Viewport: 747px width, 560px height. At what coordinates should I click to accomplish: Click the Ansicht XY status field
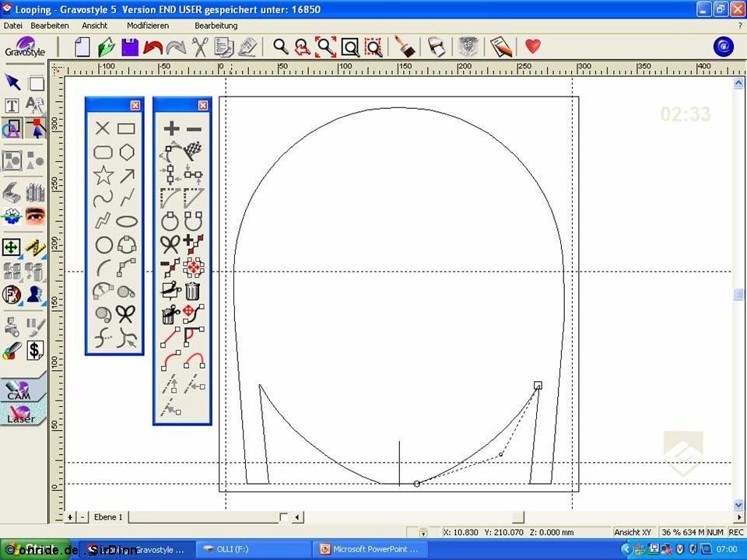click(x=633, y=532)
